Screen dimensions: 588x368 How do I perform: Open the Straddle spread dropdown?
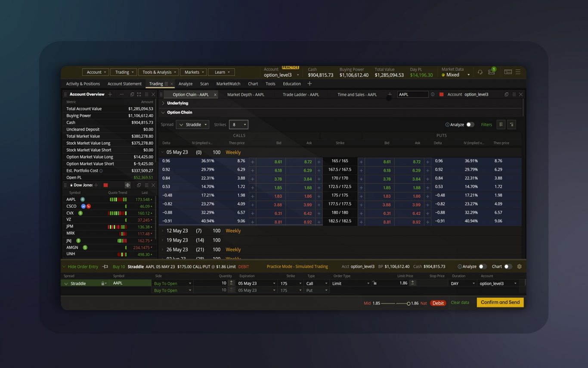click(x=192, y=124)
